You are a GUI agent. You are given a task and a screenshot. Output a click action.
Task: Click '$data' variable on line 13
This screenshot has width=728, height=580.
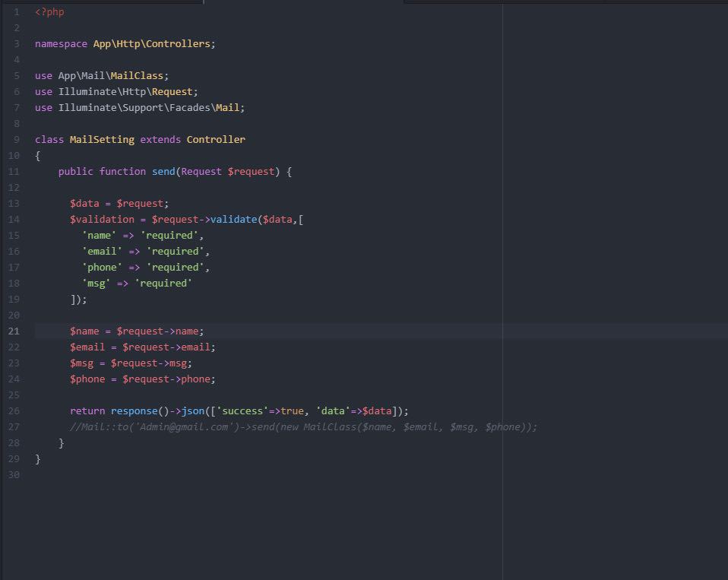coord(84,204)
